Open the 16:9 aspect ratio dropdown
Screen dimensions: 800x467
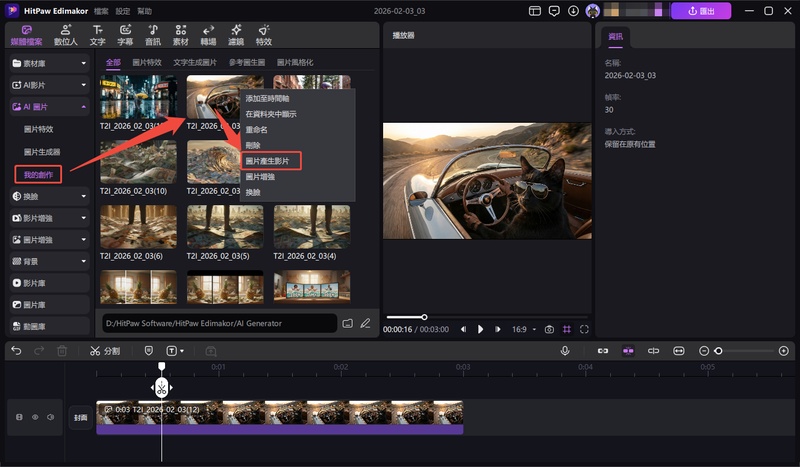pyautogui.click(x=523, y=329)
